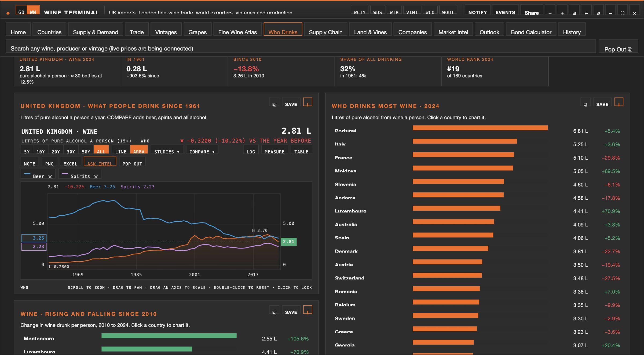Switch to the Vintages tab
This screenshot has height=355, width=644.
click(x=166, y=32)
